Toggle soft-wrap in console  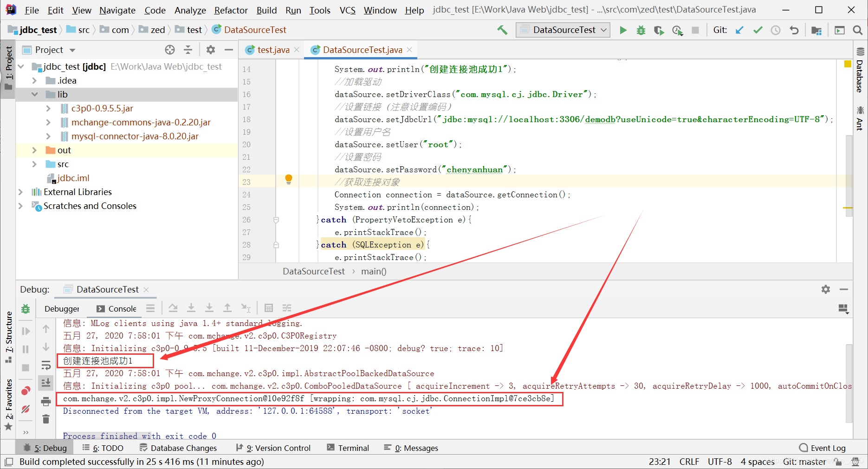click(46, 365)
